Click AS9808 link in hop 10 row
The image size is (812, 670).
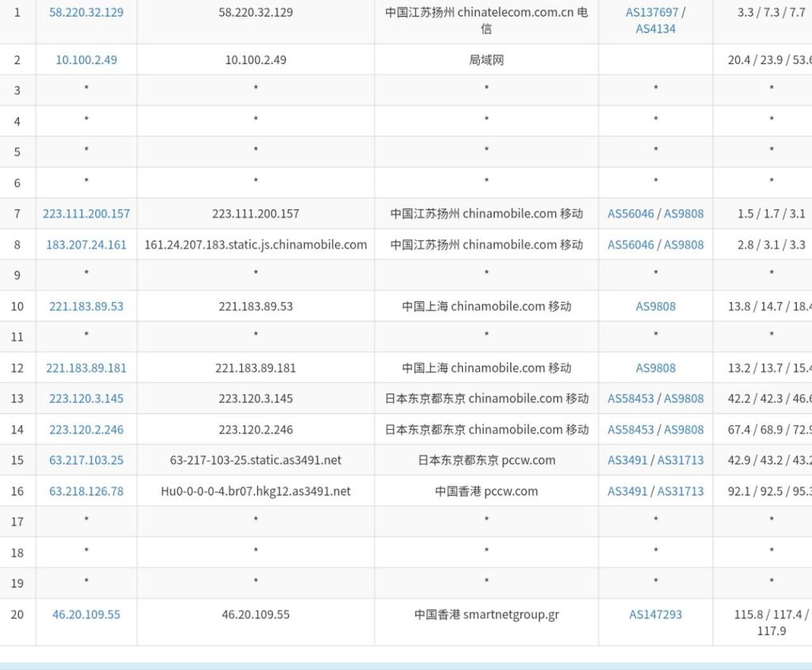click(x=656, y=307)
